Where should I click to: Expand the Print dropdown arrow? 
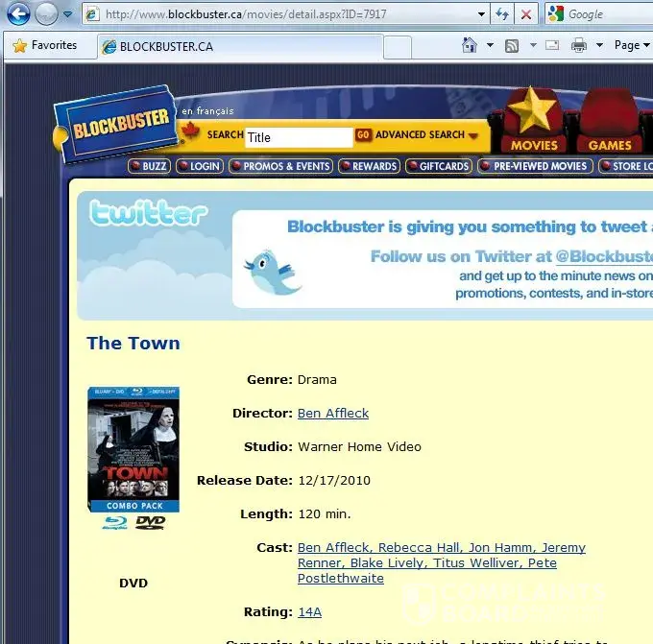tap(599, 45)
